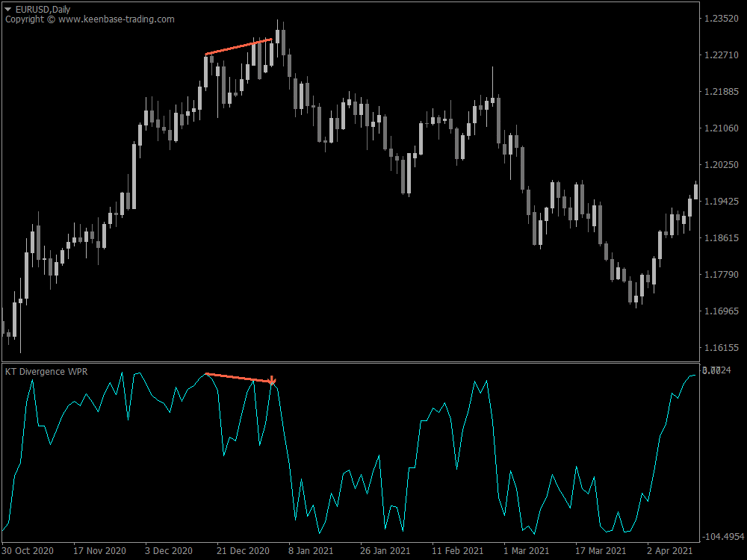Click the -104.4954 lower bound of the indicator scale
Image resolution: width=747 pixels, height=560 pixels.
point(722,536)
